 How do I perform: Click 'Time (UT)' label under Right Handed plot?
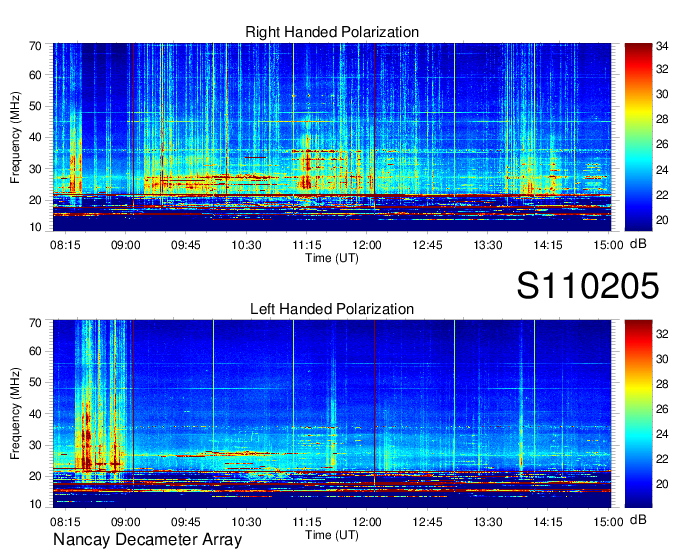(332, 258)
